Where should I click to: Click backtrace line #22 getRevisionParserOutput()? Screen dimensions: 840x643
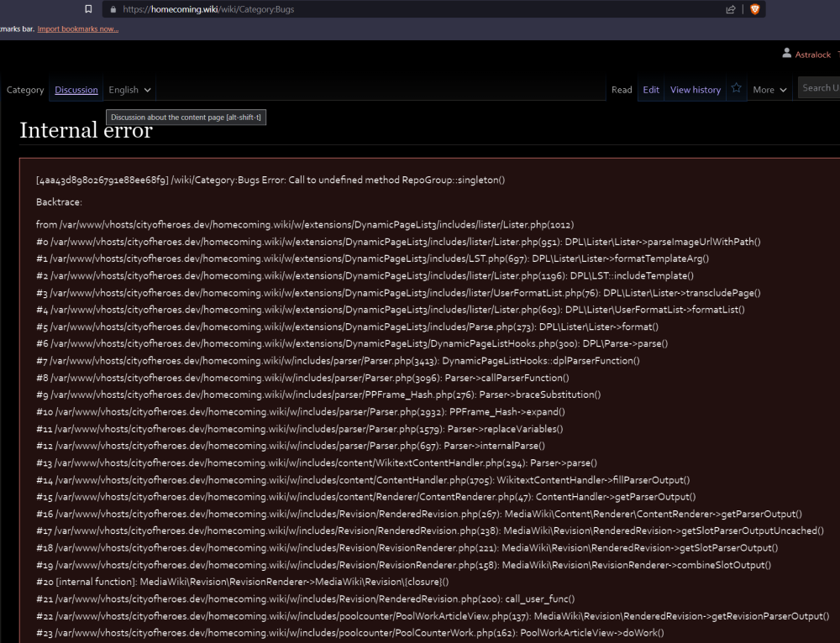pos(433,616)
